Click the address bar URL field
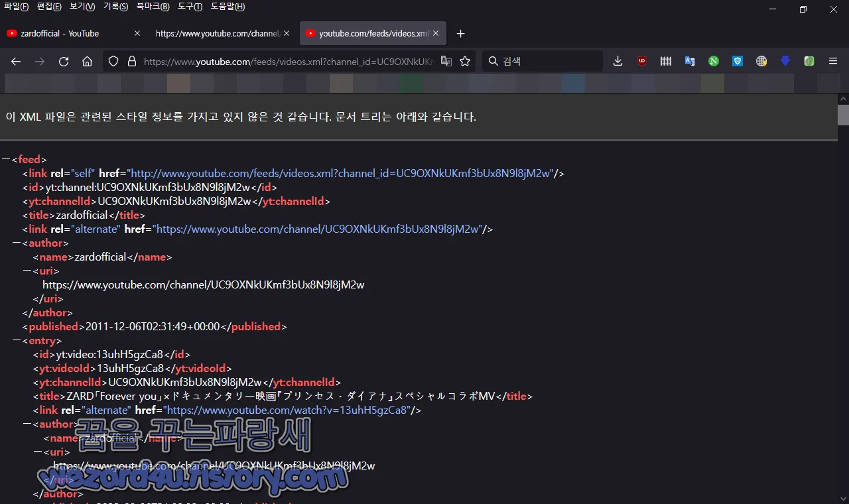The image size is (849, 504). click(289, 62)
